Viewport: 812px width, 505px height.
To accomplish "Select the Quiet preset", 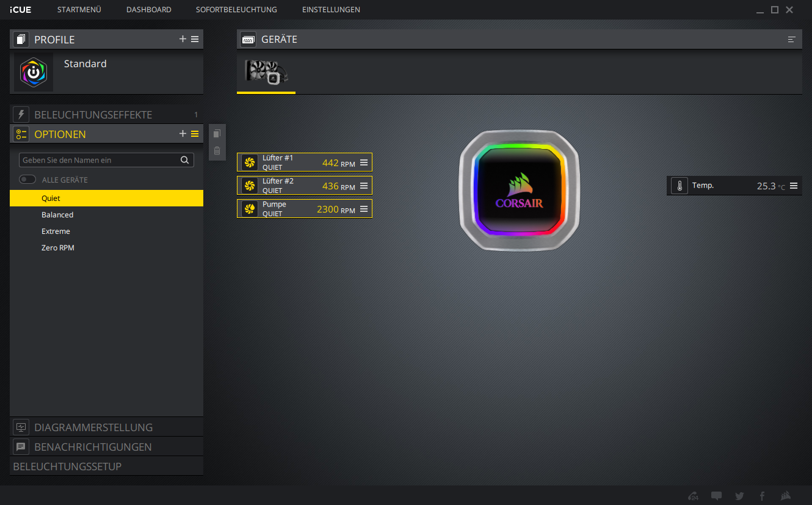I will pos(106,198).
